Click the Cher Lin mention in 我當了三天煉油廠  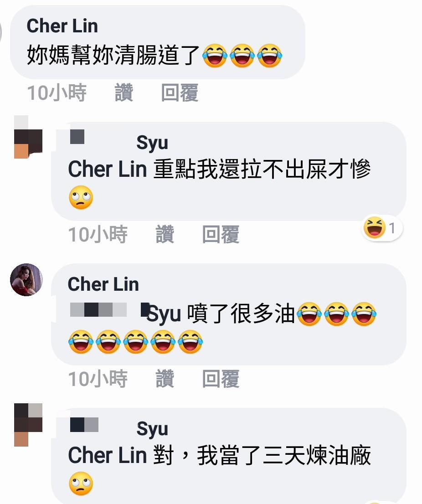108,455
